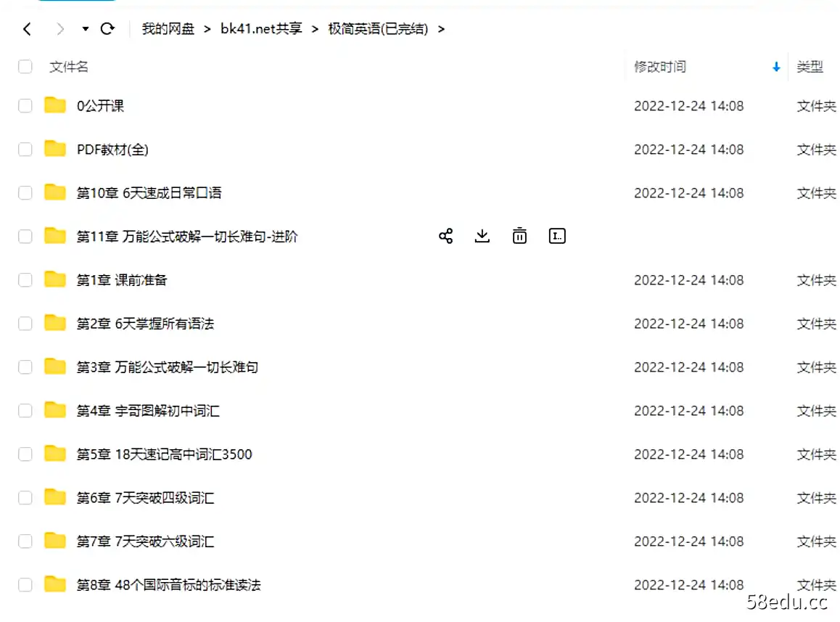Sort by 文件名 column header
The height and width of the screenshot is (622, 840).
(x=69, y=67)
